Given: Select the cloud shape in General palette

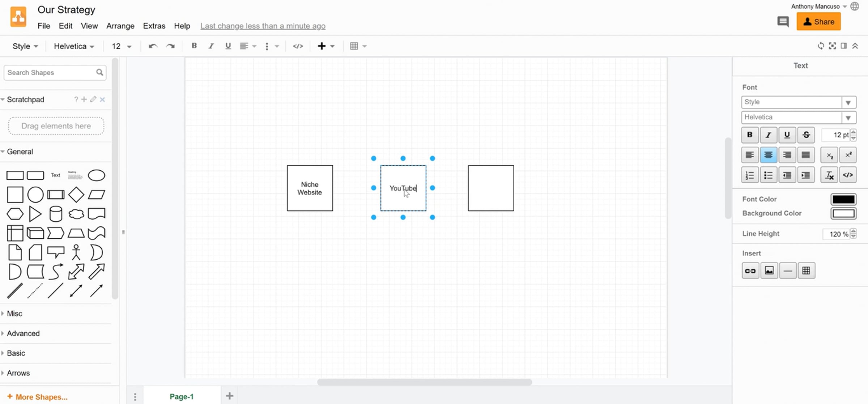Looking at the screenshot, I should (76, 214).
